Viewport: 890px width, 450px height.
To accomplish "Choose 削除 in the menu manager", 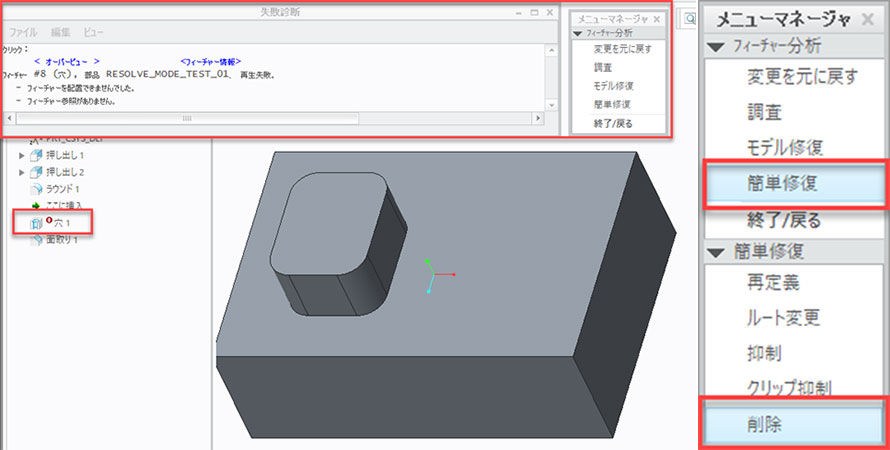I will [x=766, y=424].
